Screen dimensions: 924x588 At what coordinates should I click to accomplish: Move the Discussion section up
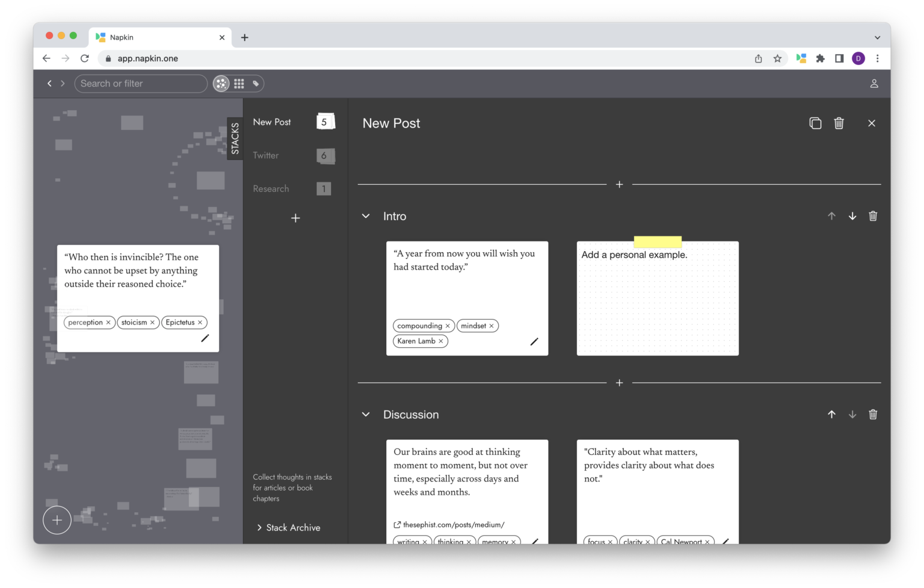pos(831,415)
